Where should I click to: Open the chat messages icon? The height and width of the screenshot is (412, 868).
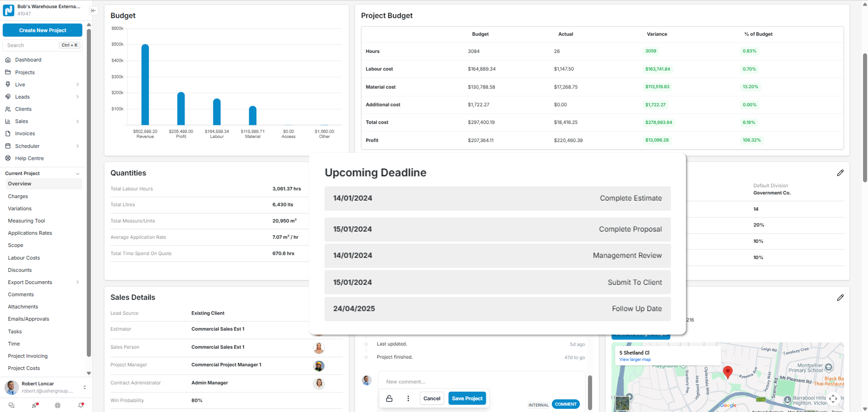[12, 405]
